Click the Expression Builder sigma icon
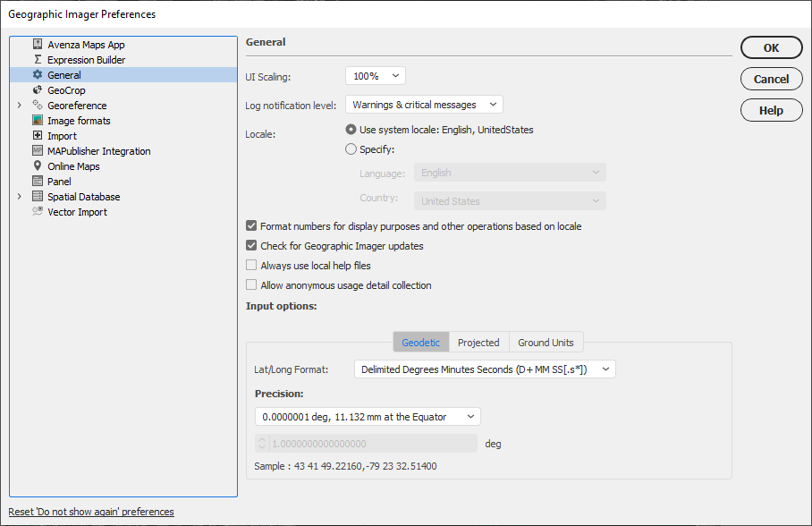 (x=38, y=59)
